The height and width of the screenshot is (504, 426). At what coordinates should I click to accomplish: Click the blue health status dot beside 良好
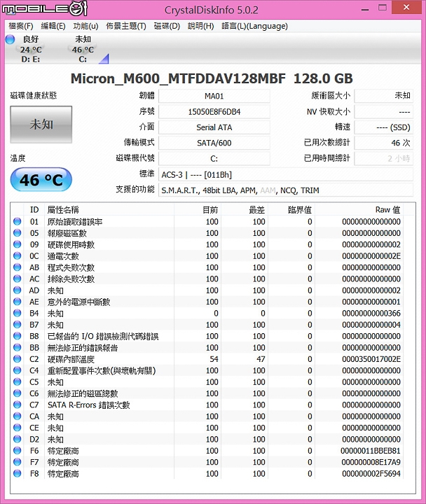coord(10,39)
